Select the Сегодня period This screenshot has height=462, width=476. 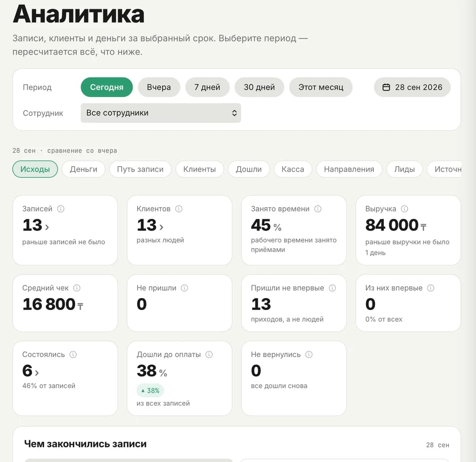(x=106, y=87)
